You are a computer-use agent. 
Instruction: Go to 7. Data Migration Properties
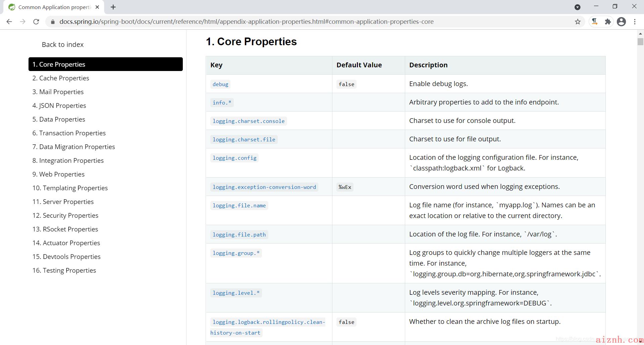pos(73,147)
